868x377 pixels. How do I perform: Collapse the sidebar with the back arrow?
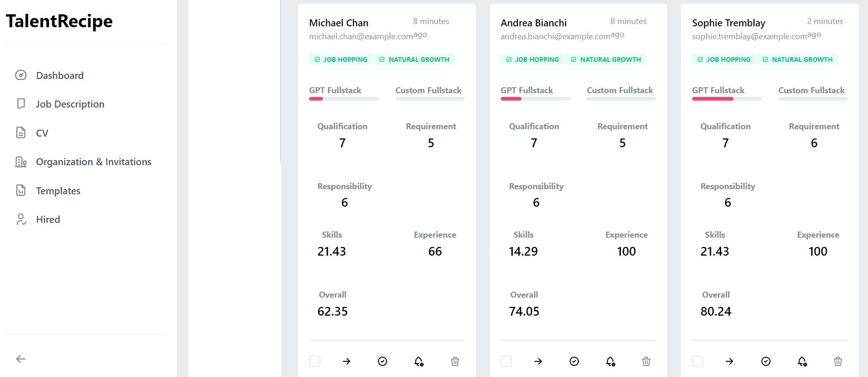tap(21, 359)
